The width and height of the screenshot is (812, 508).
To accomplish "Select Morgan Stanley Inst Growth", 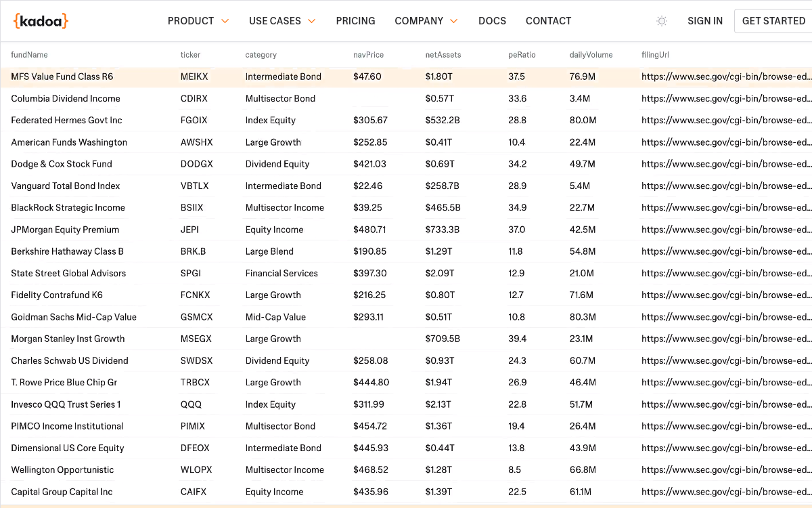I will tap(68, 339).
